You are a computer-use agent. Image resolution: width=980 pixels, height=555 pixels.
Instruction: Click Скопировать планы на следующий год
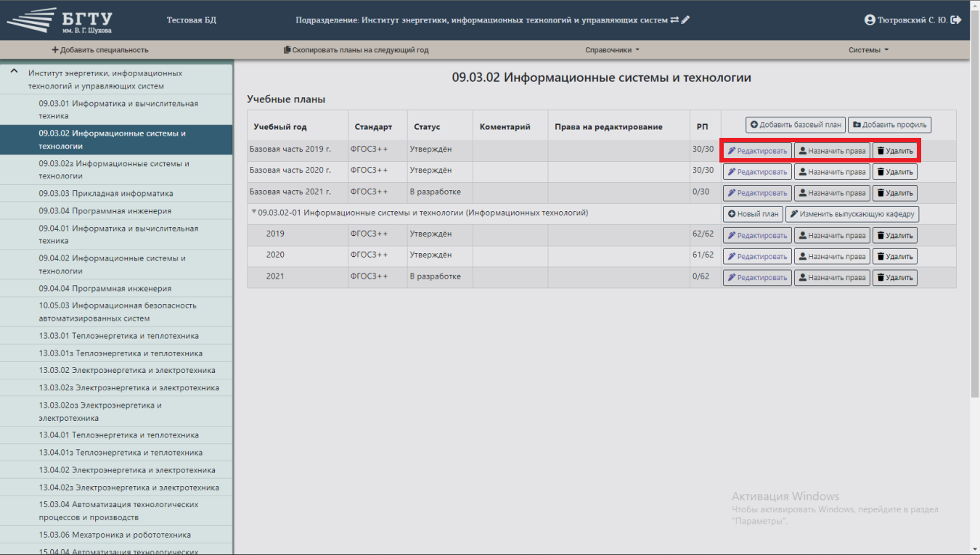tap(356, 50)
